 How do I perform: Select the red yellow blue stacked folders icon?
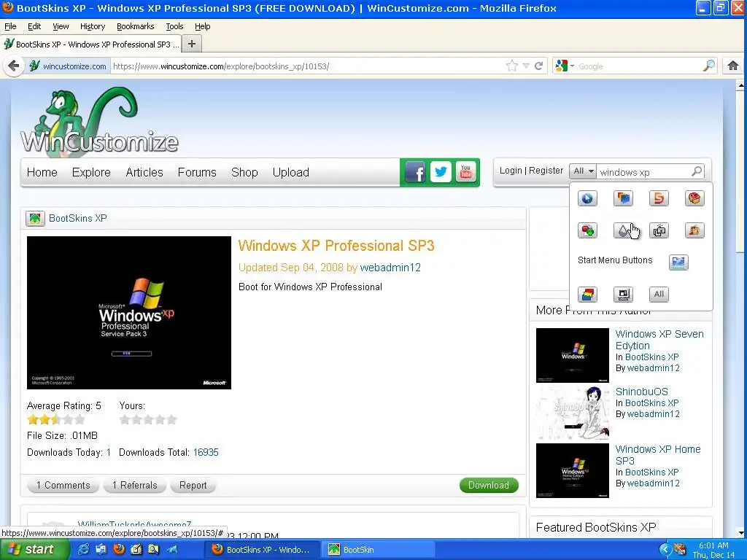coord(587,295)
